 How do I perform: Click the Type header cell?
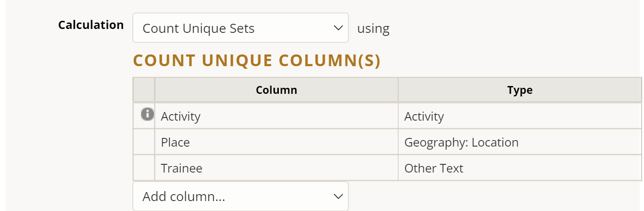pyautogui.click(x=519, y=90)
